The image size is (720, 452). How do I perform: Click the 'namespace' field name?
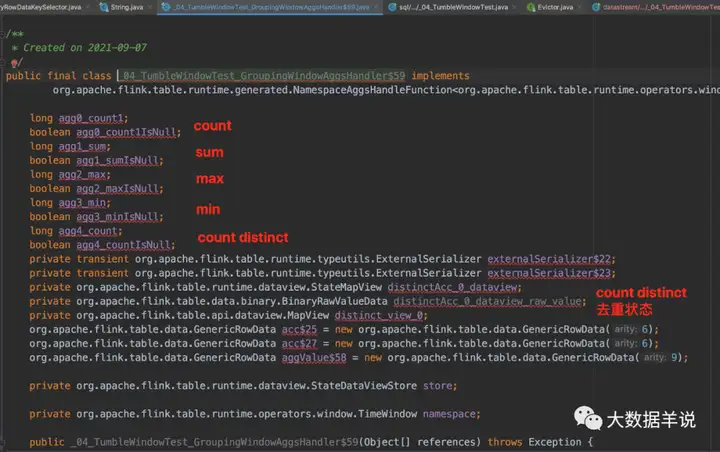(x=450, y=414)
